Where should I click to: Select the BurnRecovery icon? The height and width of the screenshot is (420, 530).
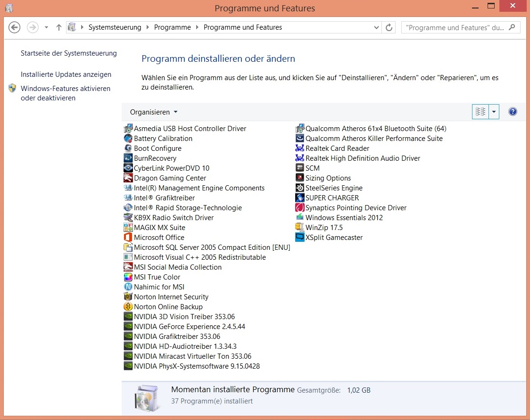[x=128, y=158]
